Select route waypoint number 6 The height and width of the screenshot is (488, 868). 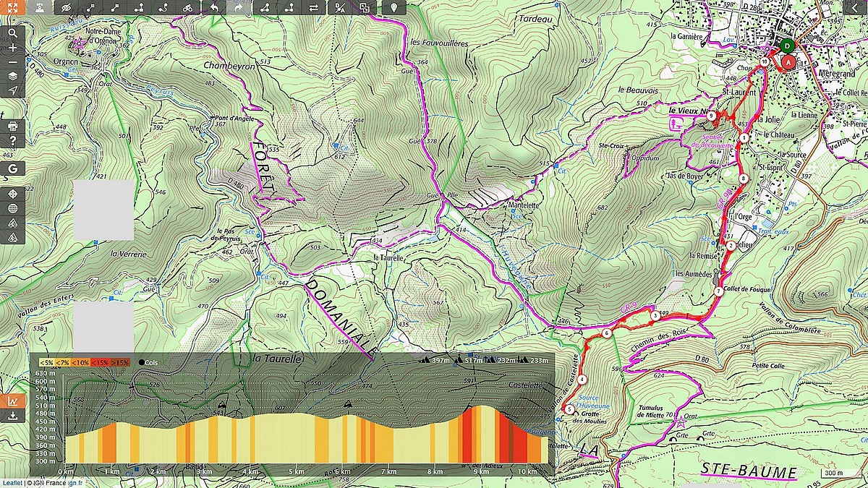606,333
